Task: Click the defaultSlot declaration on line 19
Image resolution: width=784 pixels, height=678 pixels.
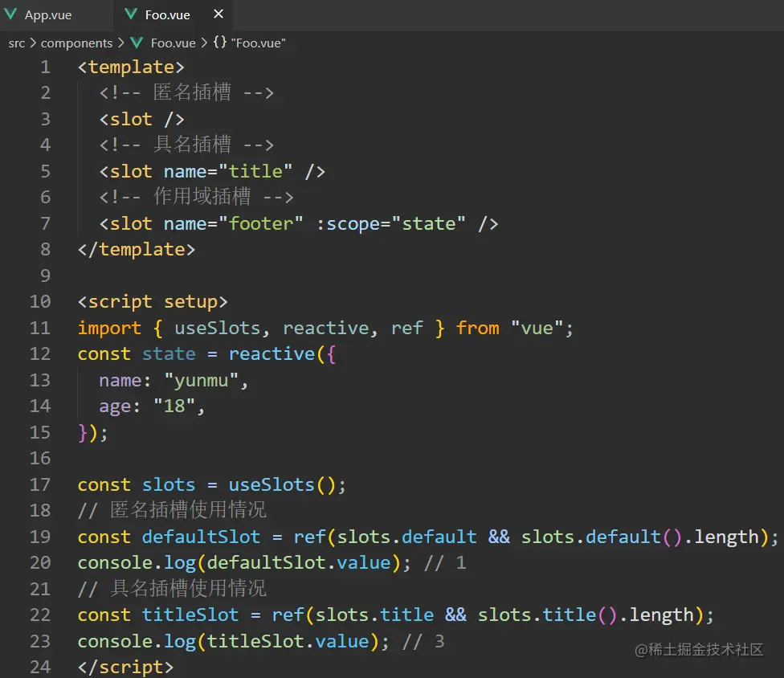Action: [x=201, y=537]
